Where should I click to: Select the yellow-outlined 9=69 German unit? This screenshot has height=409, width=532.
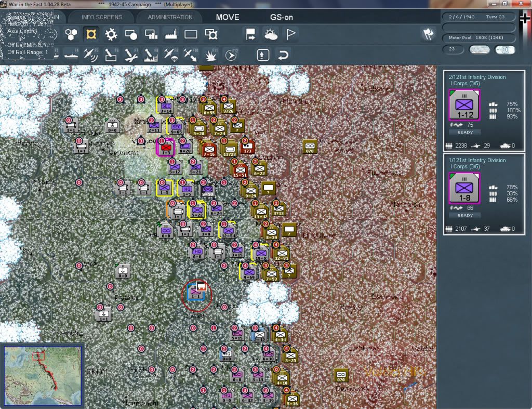(x=249, y=271)
